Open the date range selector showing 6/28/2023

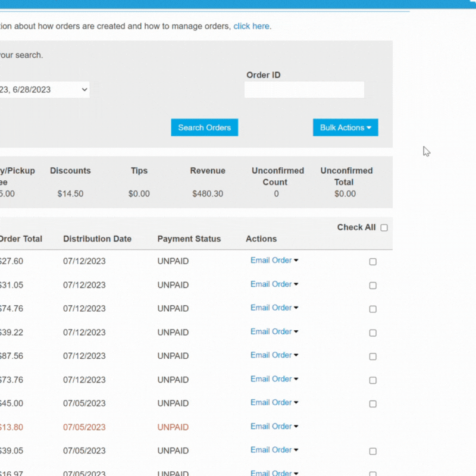45,89
